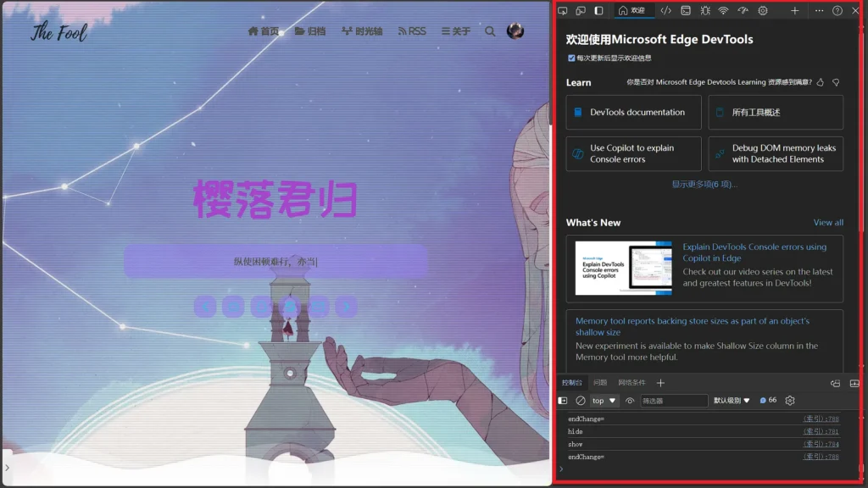Open the Network wifi icon panel
The image size is (868, 488).
click(724, 10)
